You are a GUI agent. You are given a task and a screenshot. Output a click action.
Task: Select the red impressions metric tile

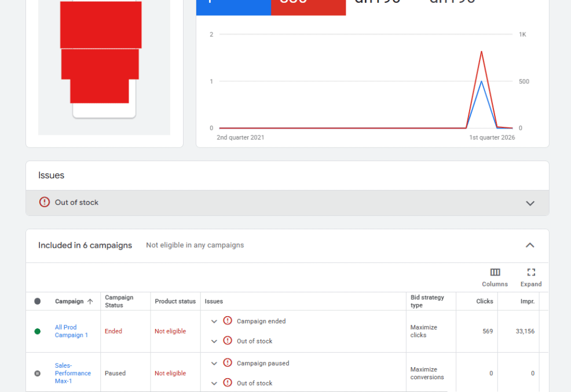(x=308, y=6)
